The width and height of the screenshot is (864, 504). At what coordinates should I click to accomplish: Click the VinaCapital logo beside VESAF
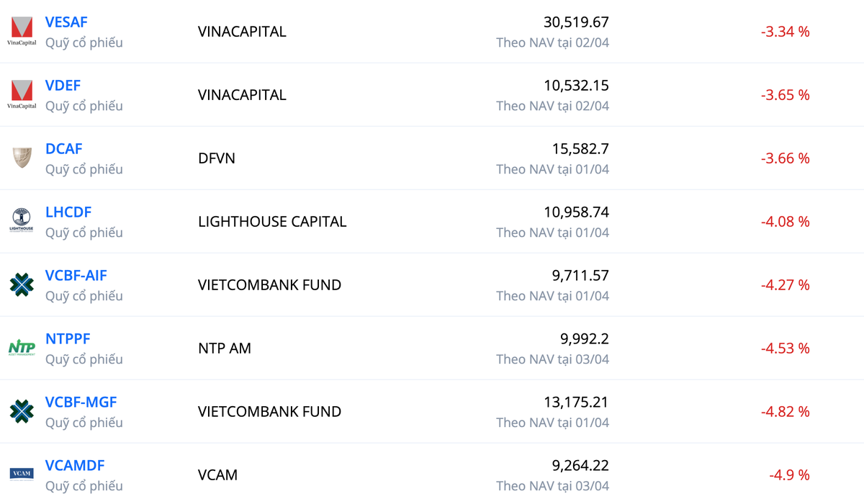[x=22, y=32]
